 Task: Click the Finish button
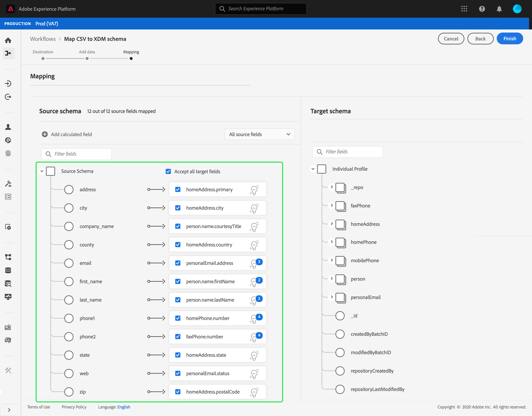tap(509, 38)
